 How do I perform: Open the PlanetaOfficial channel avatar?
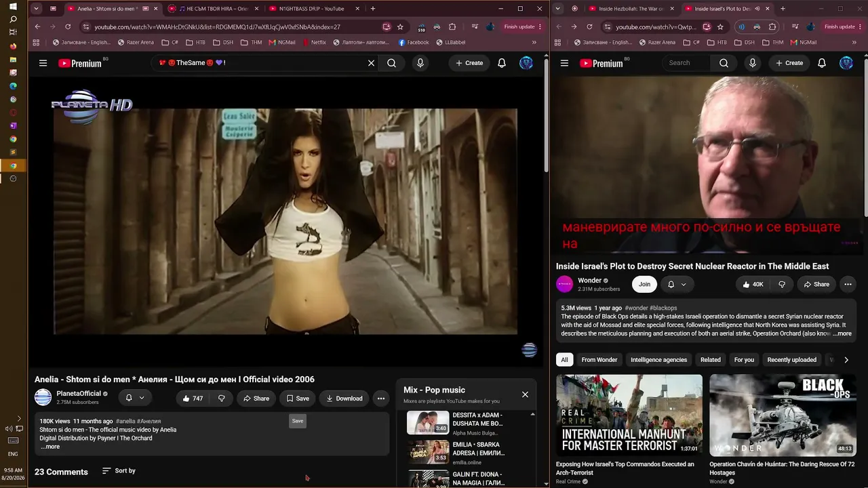tap(43, 398)
